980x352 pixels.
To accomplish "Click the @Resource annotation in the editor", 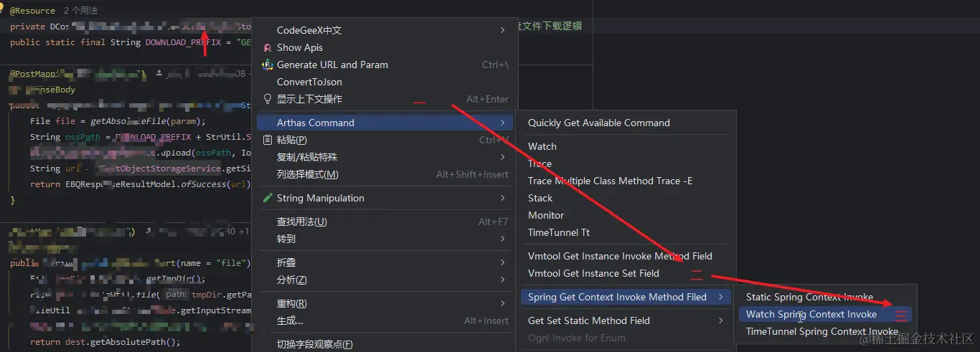I will coord(32,11).
